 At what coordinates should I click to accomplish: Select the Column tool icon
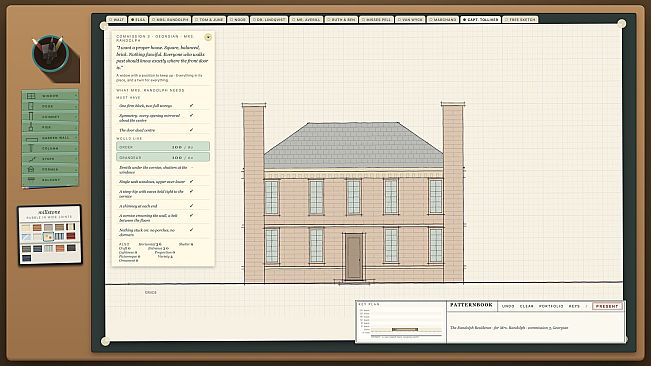tap(31, 148)
